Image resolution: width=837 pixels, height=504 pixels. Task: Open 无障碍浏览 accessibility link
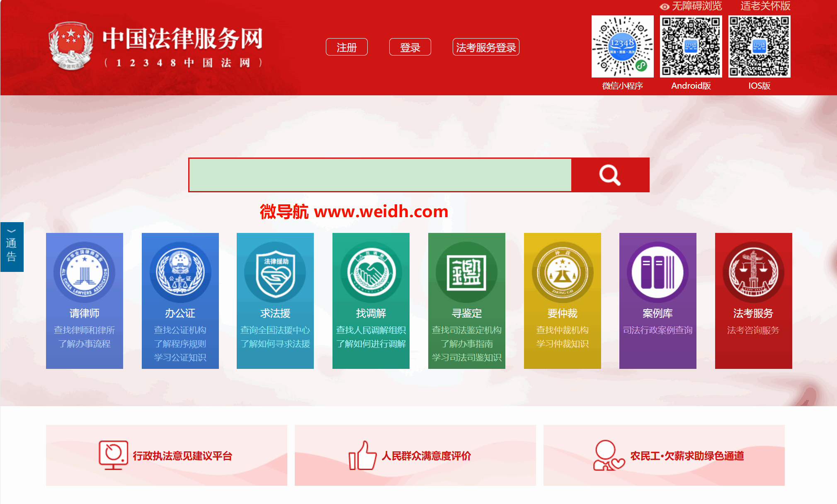(x=696, y=6)
